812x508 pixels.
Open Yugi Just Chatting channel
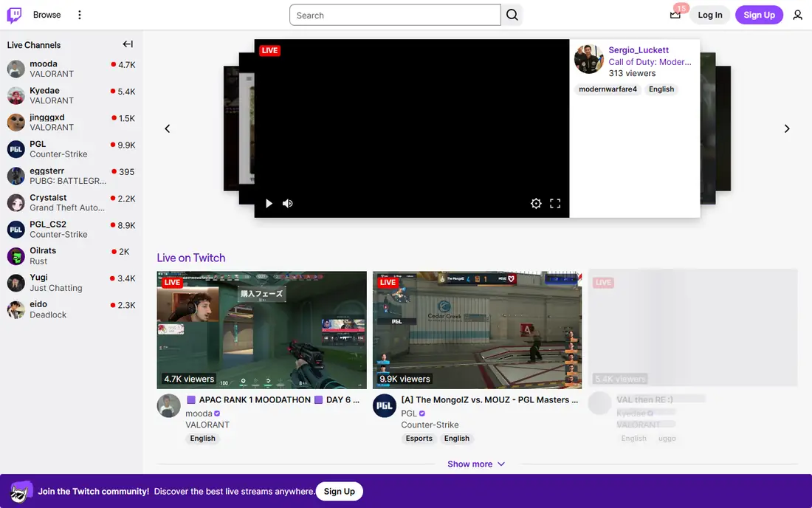(x=72, y=283)
